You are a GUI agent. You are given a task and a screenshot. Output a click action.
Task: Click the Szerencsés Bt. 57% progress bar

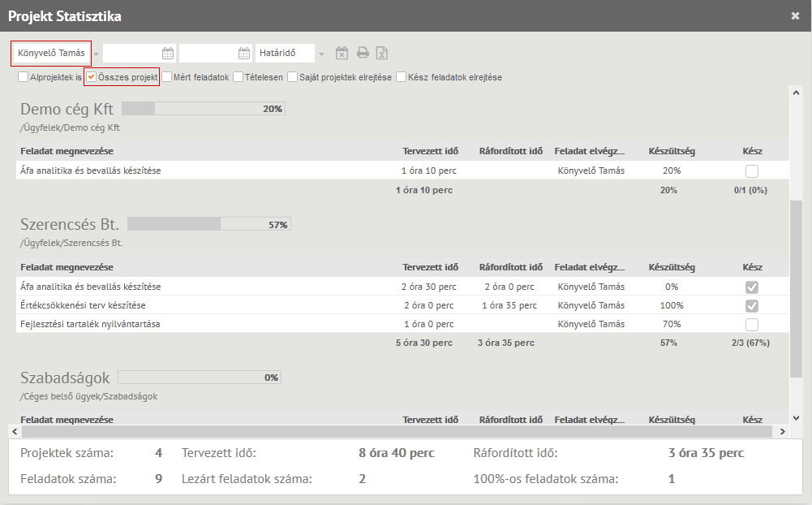coord(208,224)
